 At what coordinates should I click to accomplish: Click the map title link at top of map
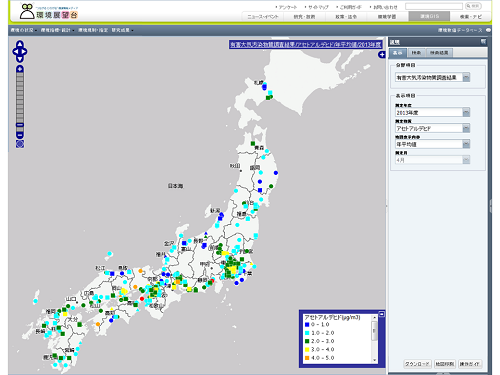coord(305,45)
